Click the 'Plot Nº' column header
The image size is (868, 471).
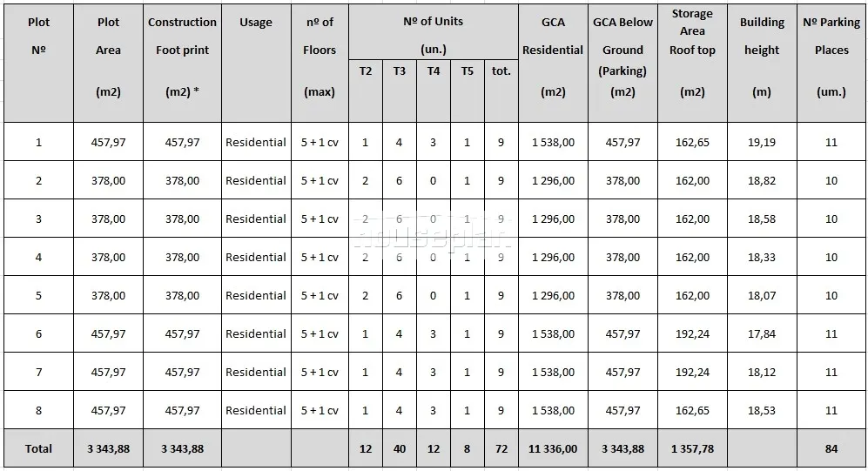(38, 37)
